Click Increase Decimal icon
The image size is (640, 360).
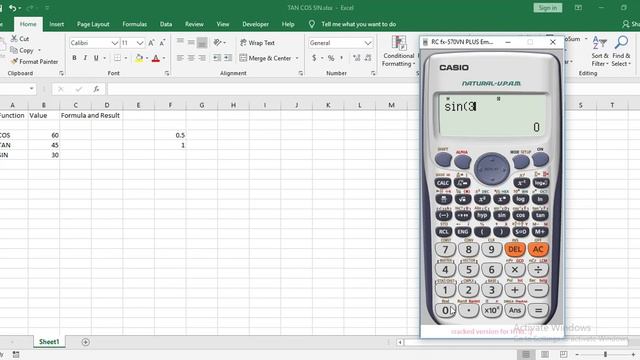[356, 58]
